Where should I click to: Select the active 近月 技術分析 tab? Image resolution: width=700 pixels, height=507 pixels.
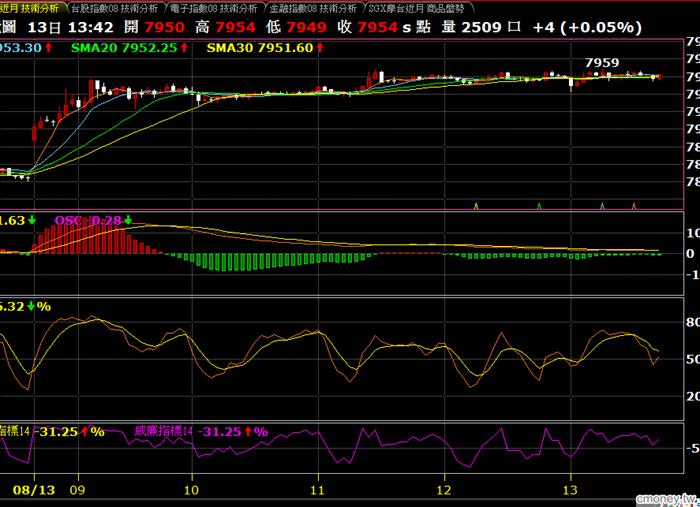tap(30, 8)
